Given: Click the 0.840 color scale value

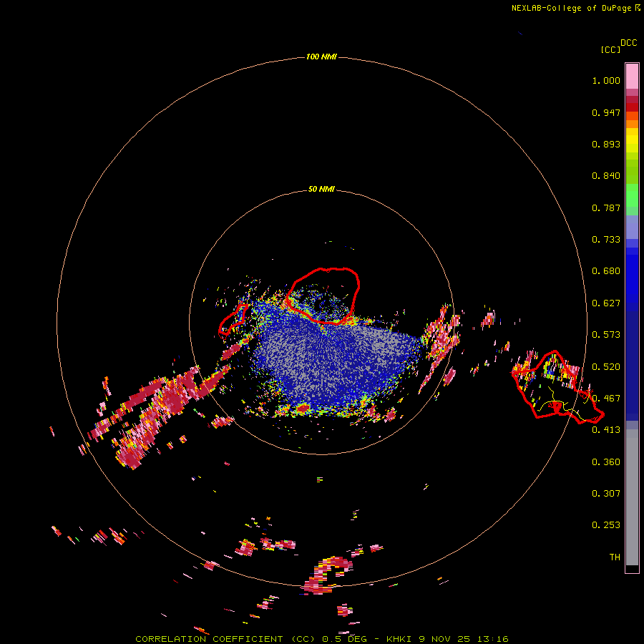Looking at the screenshot, I should click(x=606, y=176).
